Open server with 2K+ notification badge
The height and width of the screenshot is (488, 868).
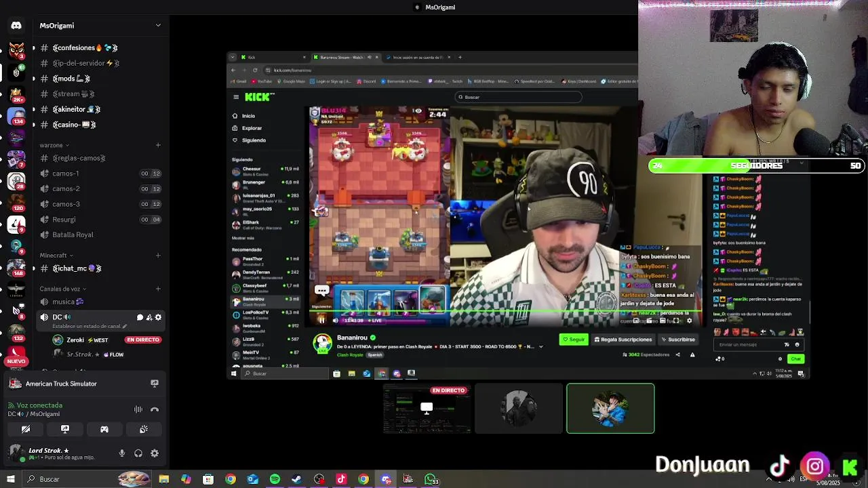click(x=16, y=94)
